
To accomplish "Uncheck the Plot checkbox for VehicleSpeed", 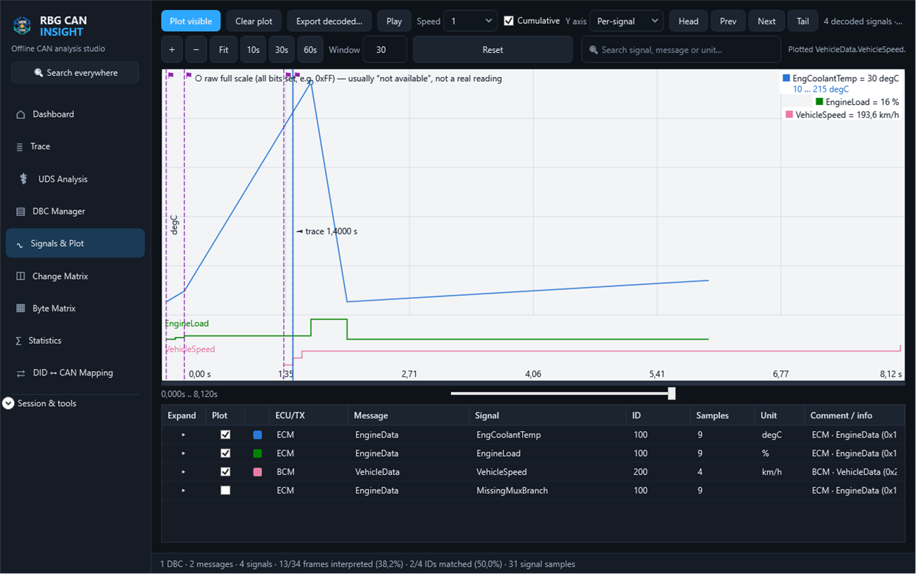I will click(226, 472).
